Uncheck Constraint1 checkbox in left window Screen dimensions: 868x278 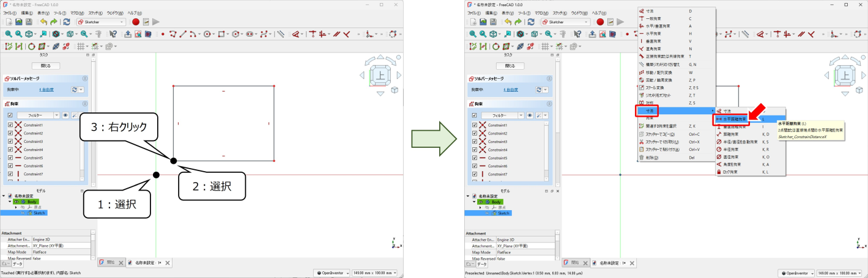pos(10,125)
